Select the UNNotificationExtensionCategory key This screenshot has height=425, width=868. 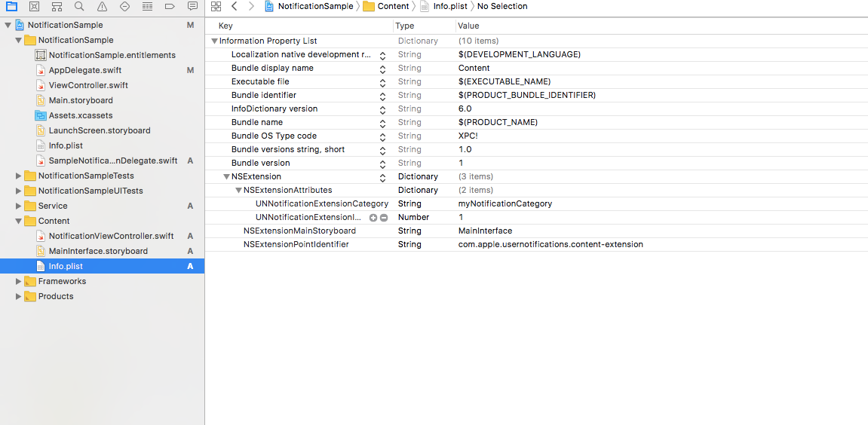click(321, 203)
